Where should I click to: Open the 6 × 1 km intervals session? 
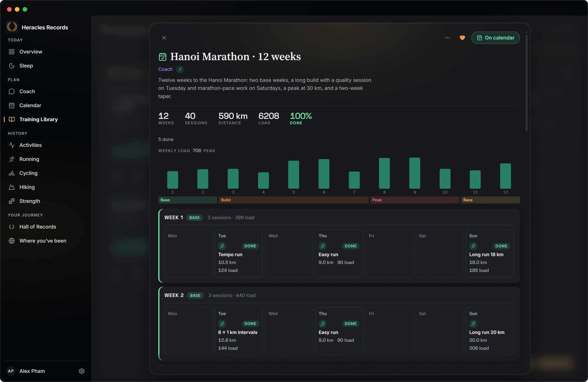(238, 331)
